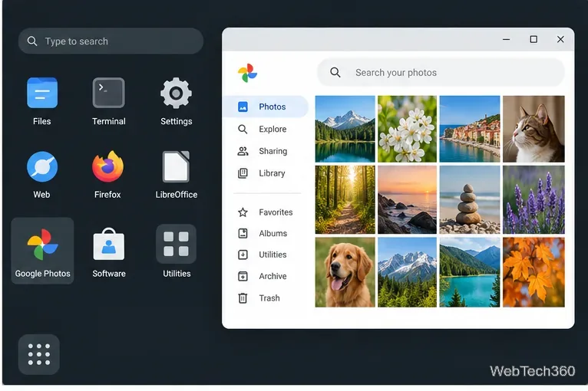Launch the LibreOffice app icon
The width and height of the screenshot is (588, 391).
(x=177, y=166)
